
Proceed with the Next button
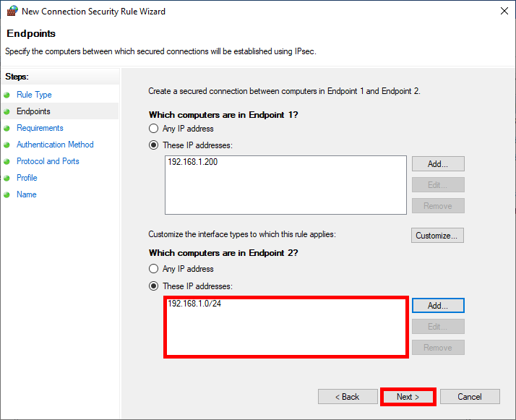pos(408,397)
